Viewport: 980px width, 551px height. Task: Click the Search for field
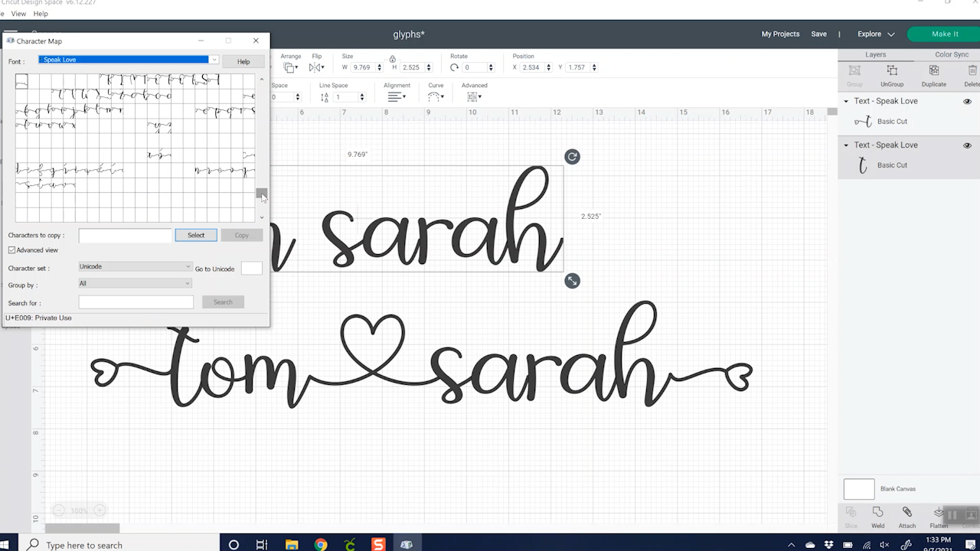click(x=136, y=302)
